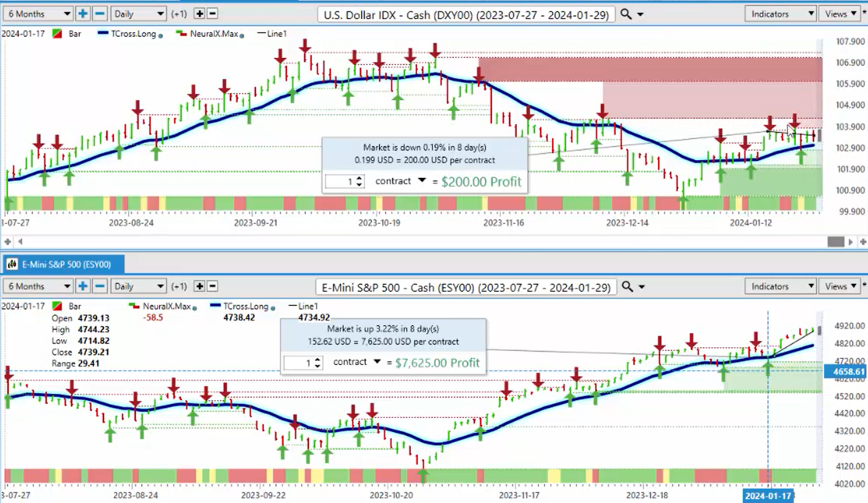Click the small black plus beside (+1) on Dollar Index toolbar
The width and height of the screenshot is (868, 503).
(x=199, y=13)
